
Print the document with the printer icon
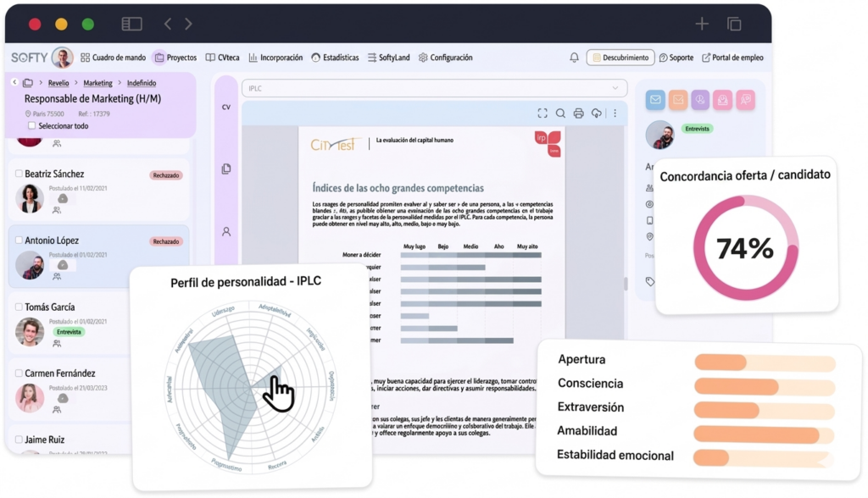point(578,113)
